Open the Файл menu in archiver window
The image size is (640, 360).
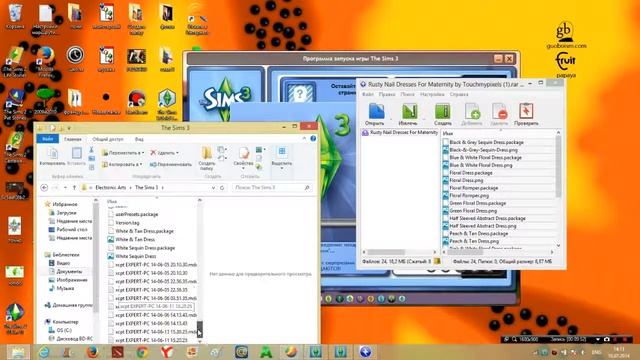368,94
